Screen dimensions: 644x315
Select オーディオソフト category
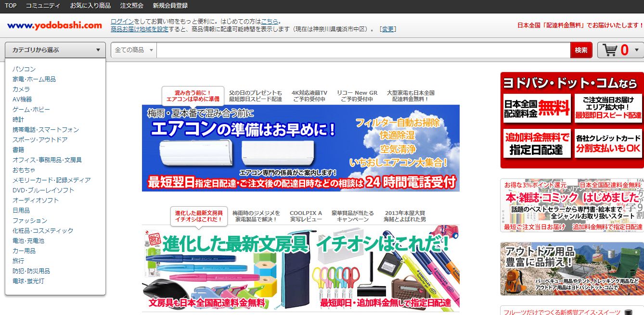coord(36,201)
